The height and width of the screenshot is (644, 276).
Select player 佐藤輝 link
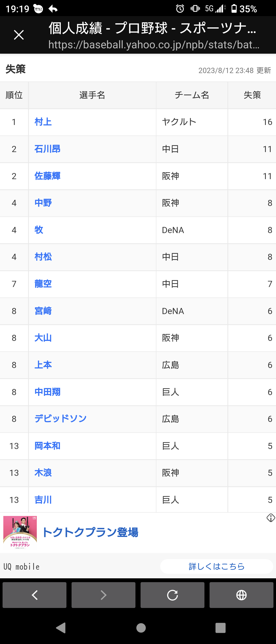pos(48,176)
